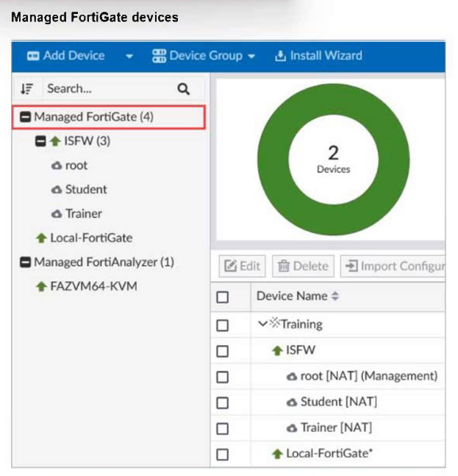Click the search magnifier icon
Image resolution: width=458 pixels, height=476 pixels.
[184, 89]
